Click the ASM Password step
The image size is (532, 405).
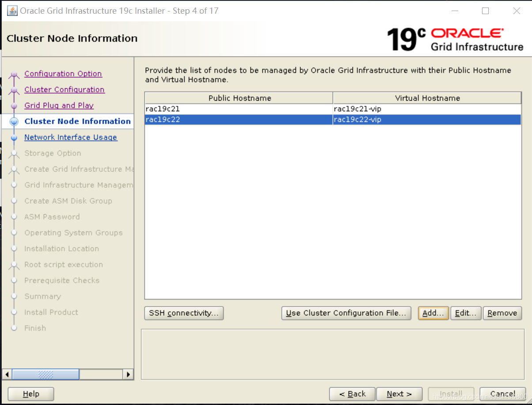pyautogui.click(x=52, y=217)
